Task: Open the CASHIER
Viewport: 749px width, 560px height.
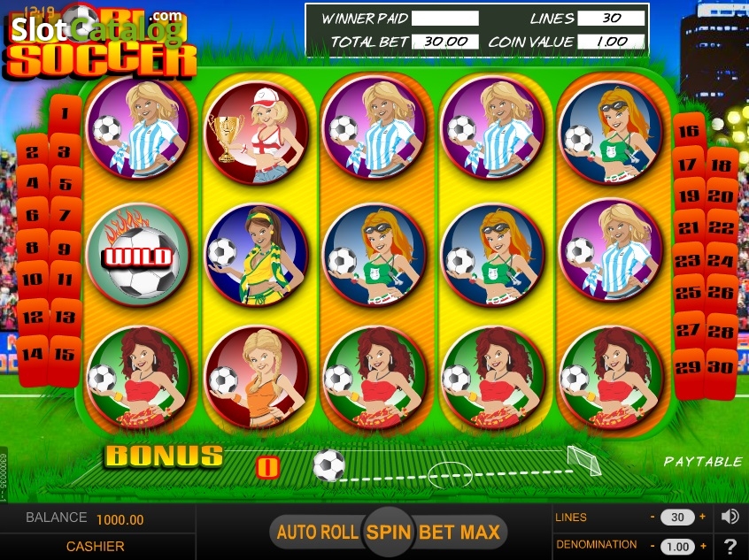Action: 95,546
